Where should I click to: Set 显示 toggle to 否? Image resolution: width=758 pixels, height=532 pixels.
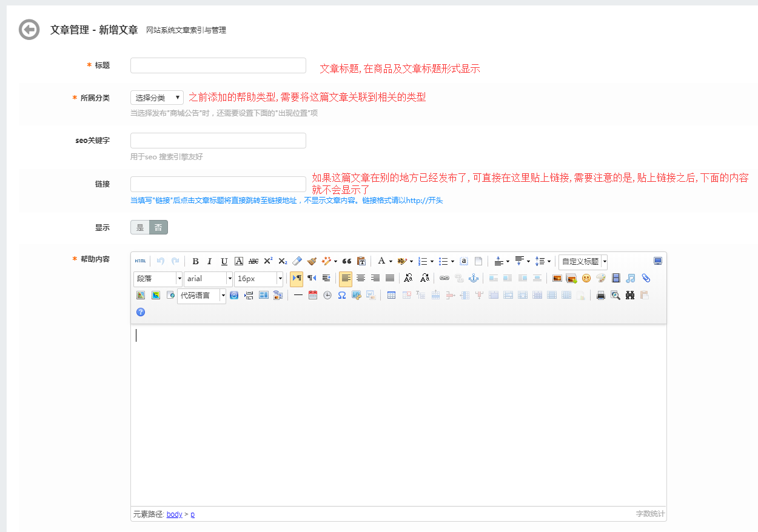[158, 227]
